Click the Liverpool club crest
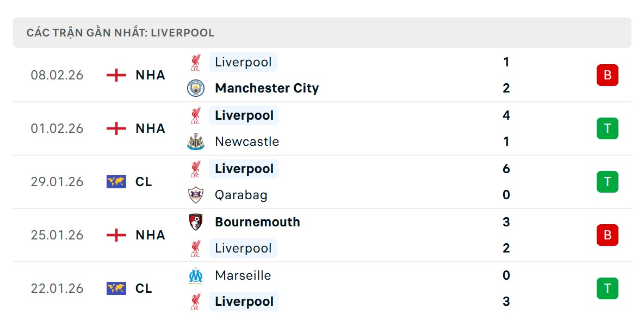The height and width of the screenshot is (314, 644). tap(195, 61)
